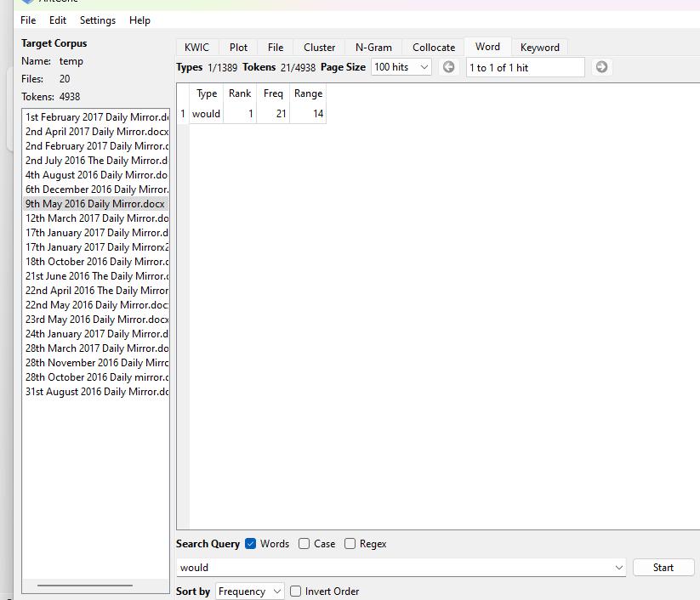Screen dimensions: 700x600
Task: Click the Type column header
Action: click(x=206, y=93)
